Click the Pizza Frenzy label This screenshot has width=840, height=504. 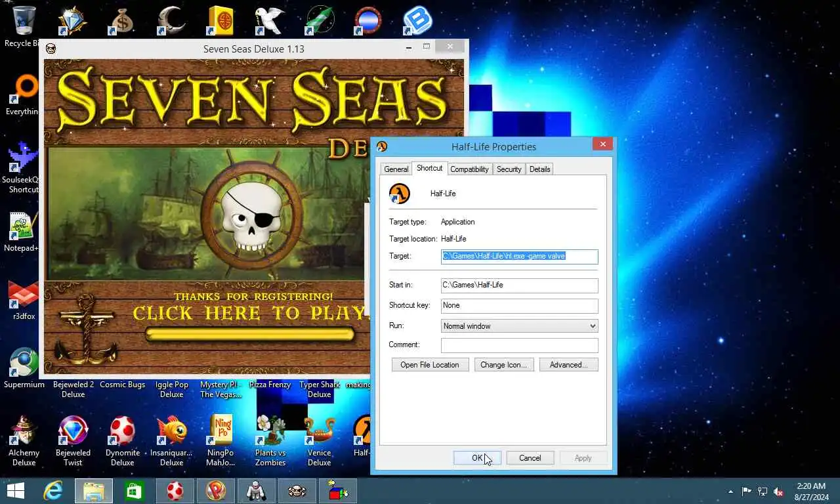click(x=270, y=385)
